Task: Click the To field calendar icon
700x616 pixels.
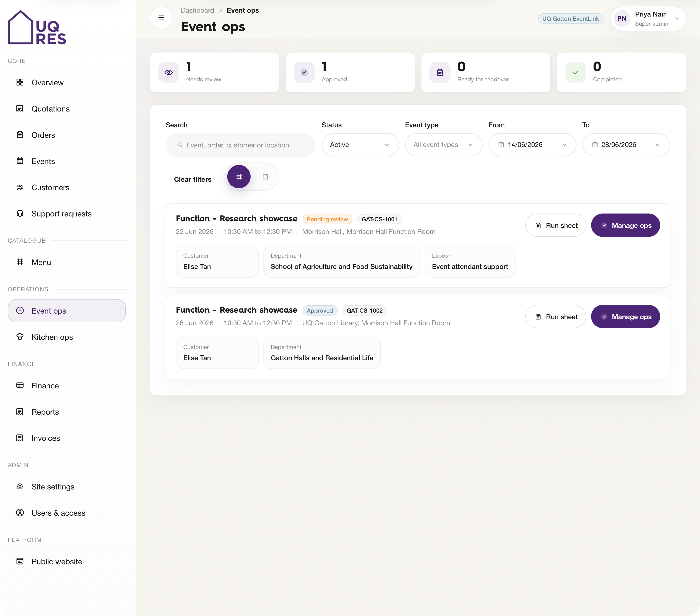Action: pos(595,145)
